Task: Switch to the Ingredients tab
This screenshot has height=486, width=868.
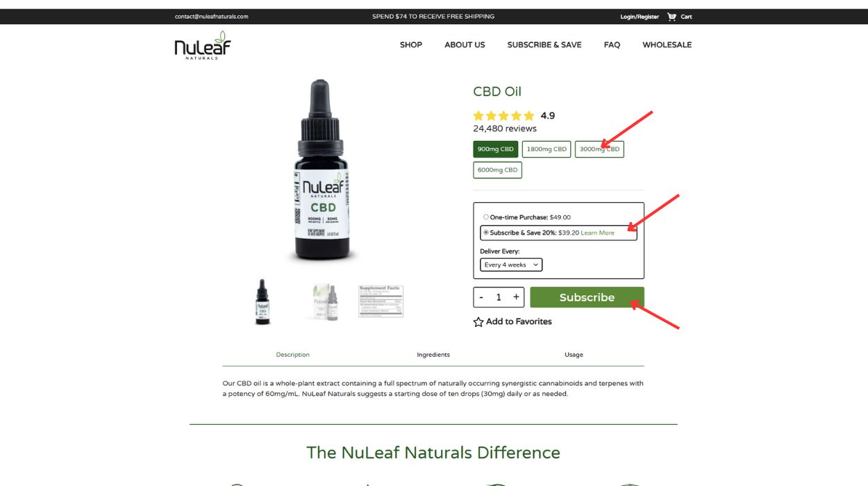Action: (x=433, y=355)
